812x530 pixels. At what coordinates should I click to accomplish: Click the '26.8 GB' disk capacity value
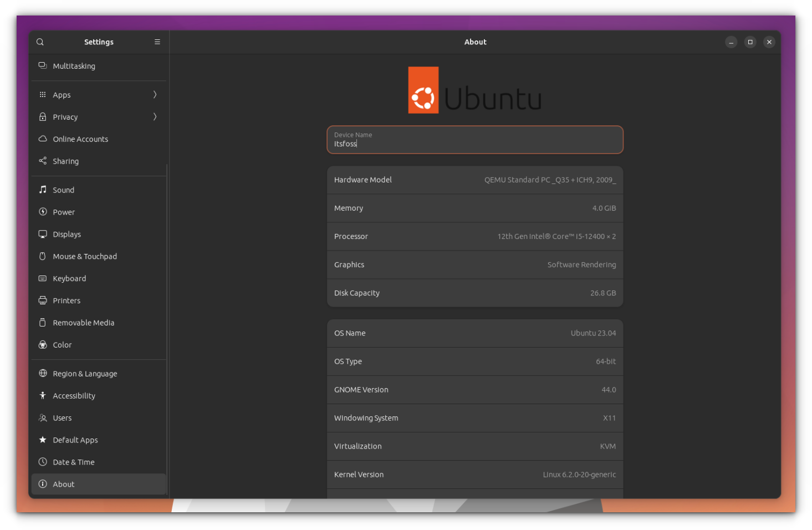click(603, 293)
